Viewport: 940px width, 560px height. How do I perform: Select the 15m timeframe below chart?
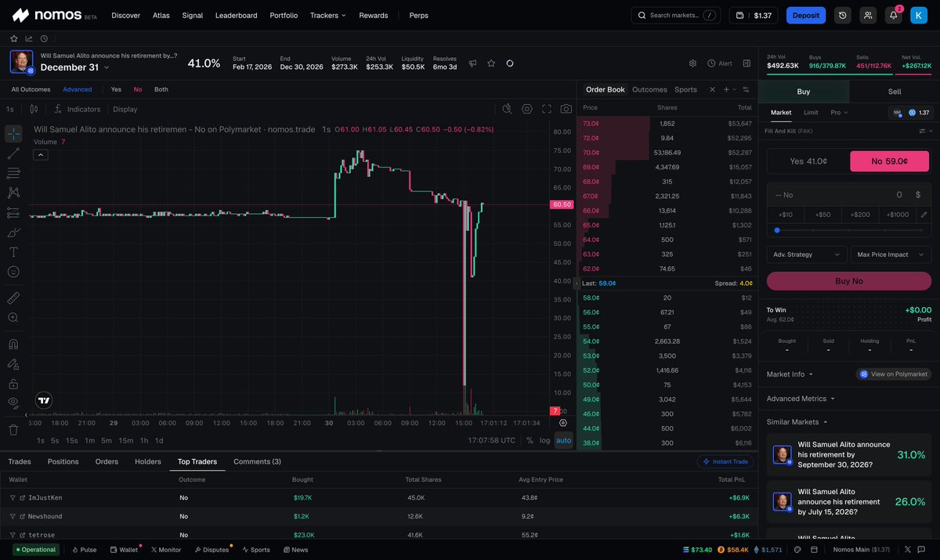pos(125,440)
